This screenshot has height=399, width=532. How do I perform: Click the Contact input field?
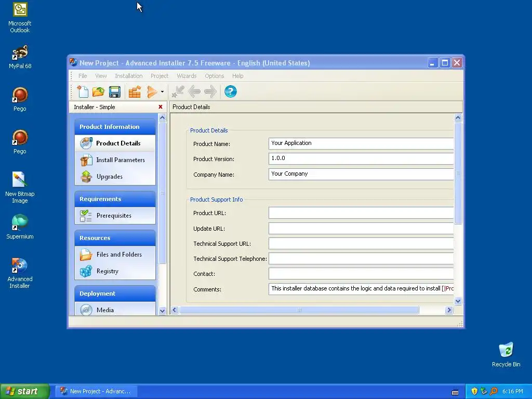(361, 274)
